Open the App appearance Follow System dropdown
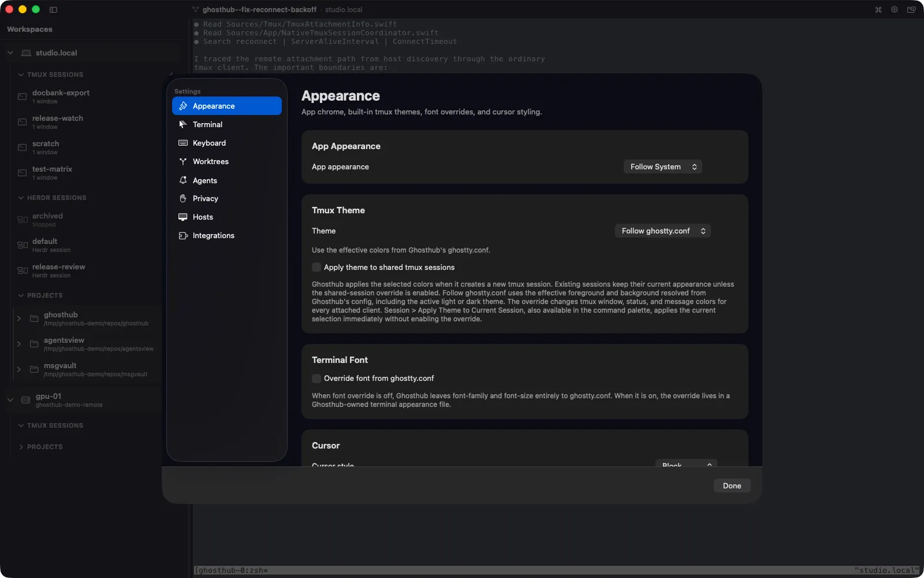The image size is (924, 578). click(662, 166)
